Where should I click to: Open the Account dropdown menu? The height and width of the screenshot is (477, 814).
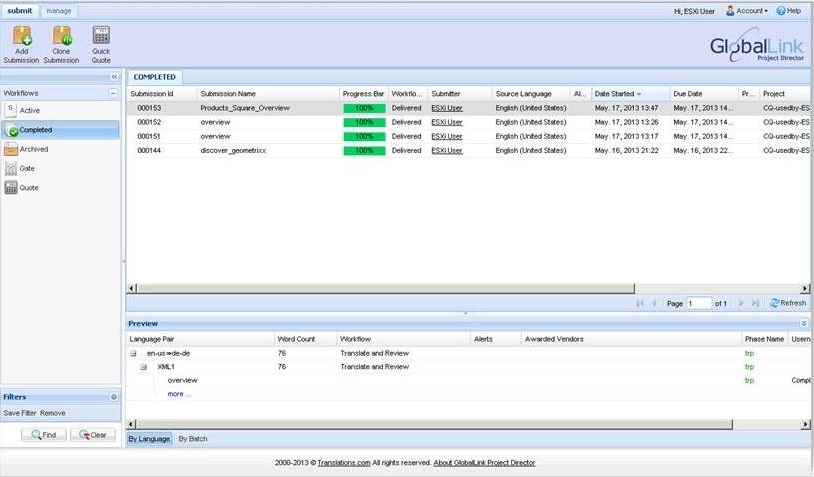[747, 11]
